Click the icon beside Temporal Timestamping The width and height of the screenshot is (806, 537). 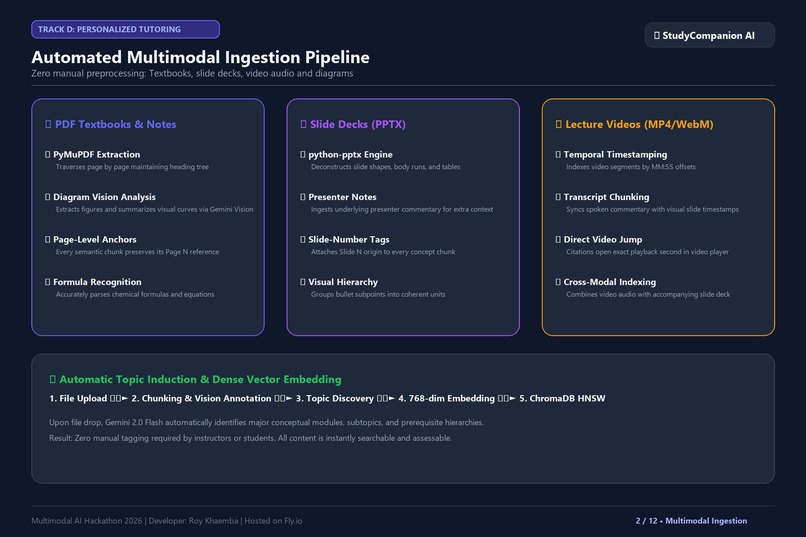tap(558, 155)
